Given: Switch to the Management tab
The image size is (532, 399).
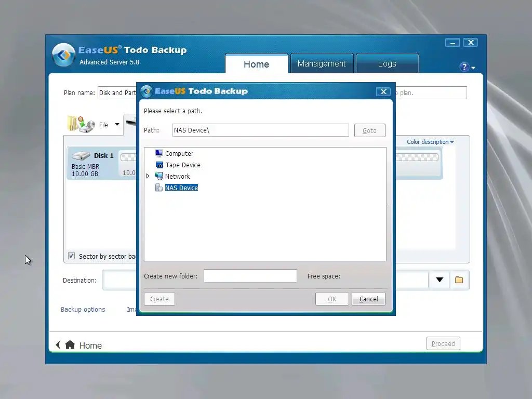Looking at the screenshot, I should click(x=322, y=63).
